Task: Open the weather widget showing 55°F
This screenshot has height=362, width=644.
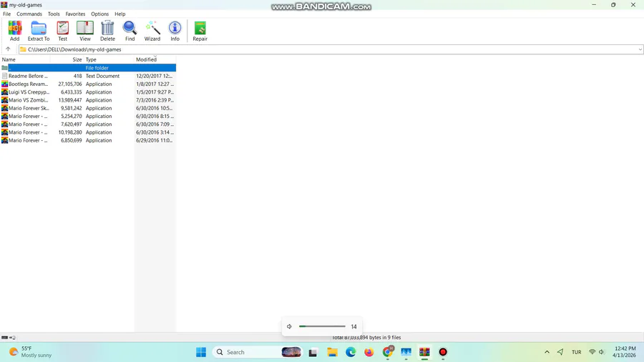Action: (31, 352)
